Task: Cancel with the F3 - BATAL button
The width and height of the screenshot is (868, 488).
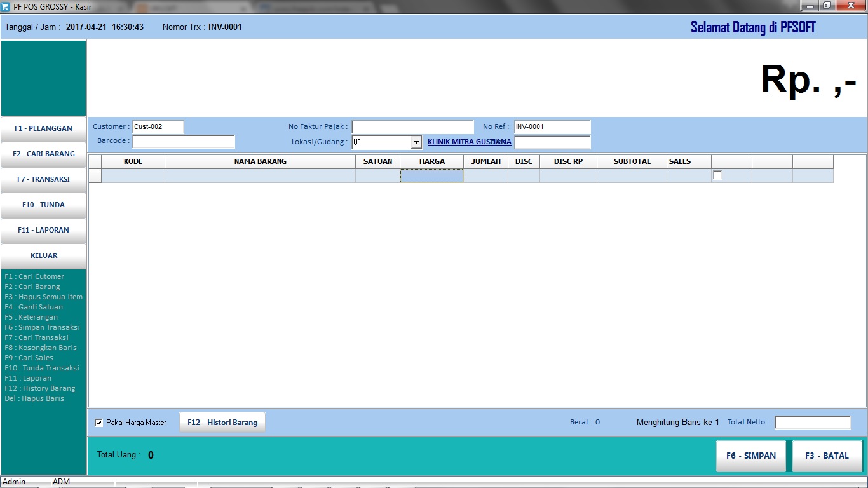Action: point(827,456)
